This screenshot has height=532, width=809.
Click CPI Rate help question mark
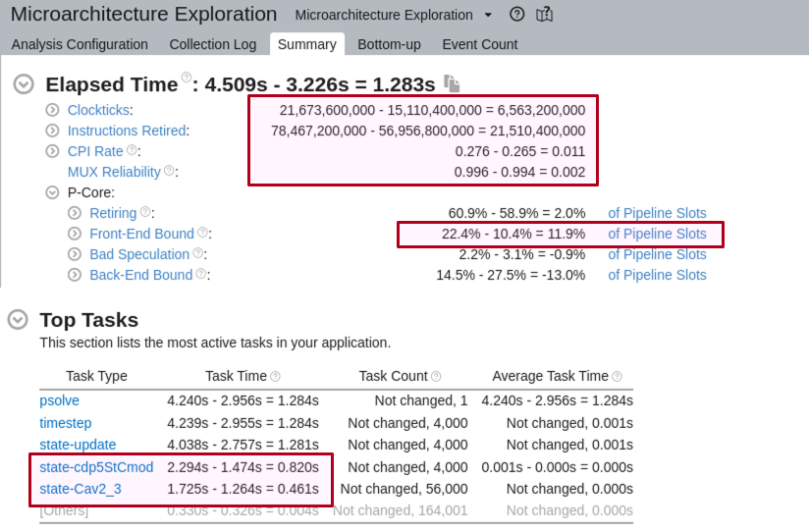point(133,150)
